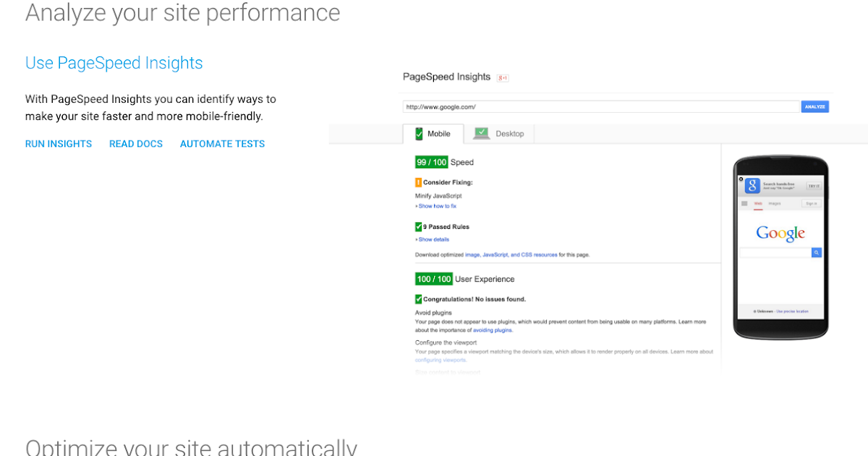Screen dimensions: 868x456
Task: Click the blue ANALYZE button
Action: pyautogui.click(x=814, y=106)
